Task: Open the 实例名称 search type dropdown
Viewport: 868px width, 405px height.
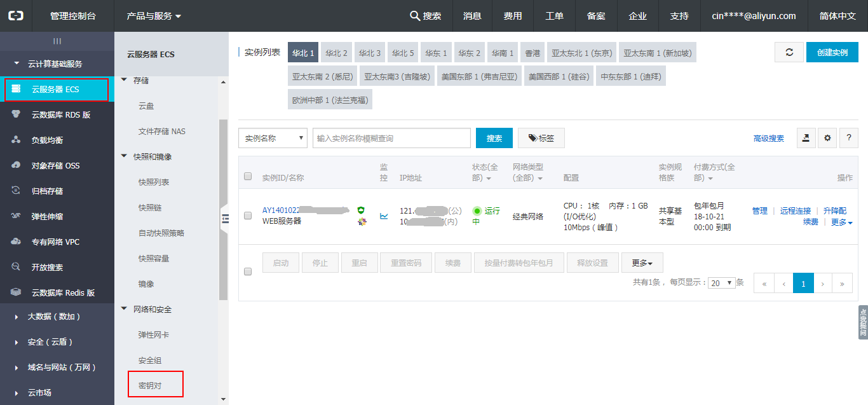Action: [x=273, y=138]
